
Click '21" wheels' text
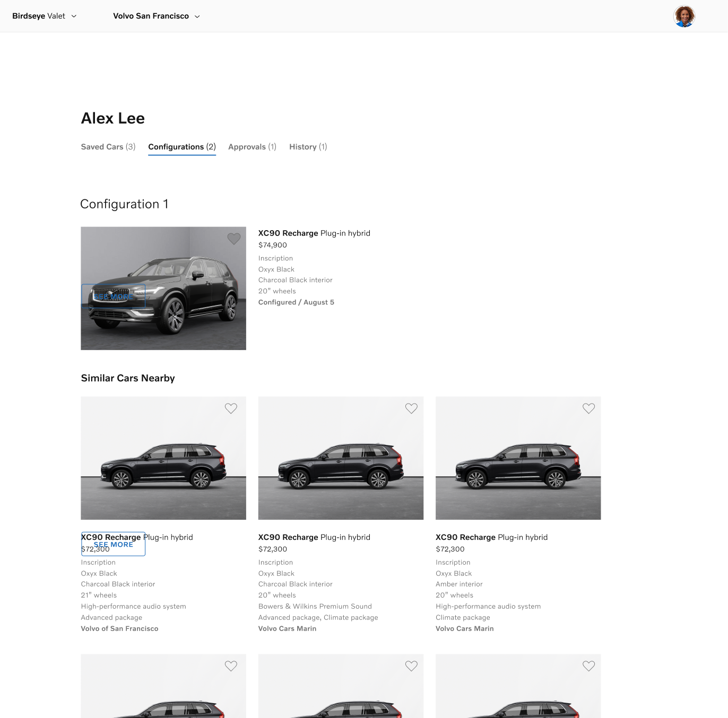(99, 595)
